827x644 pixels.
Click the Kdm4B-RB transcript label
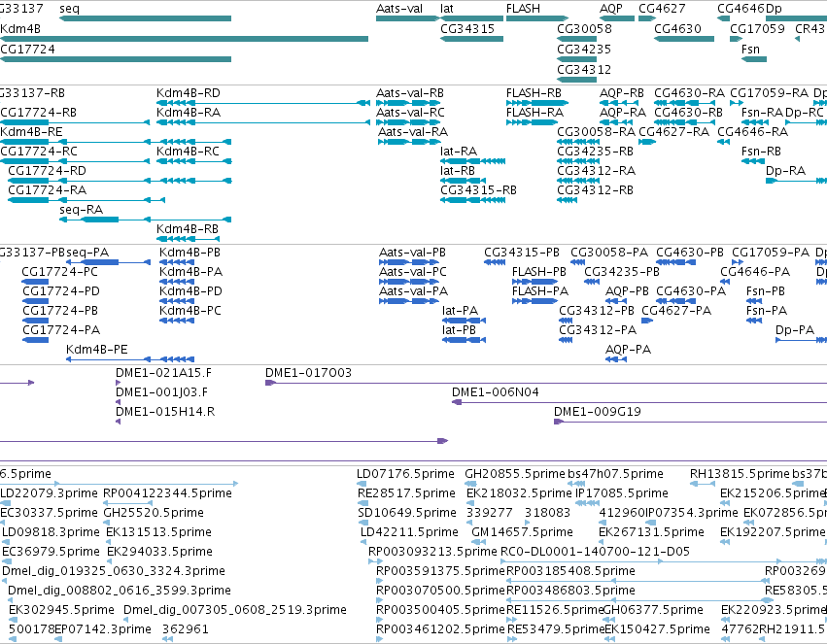(x=188, y=229)
